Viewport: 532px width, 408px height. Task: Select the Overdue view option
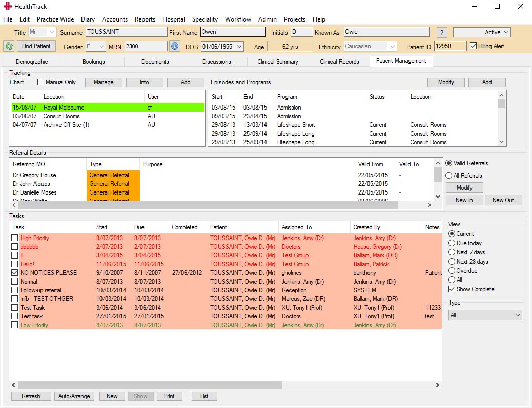(x=452, y=271)
